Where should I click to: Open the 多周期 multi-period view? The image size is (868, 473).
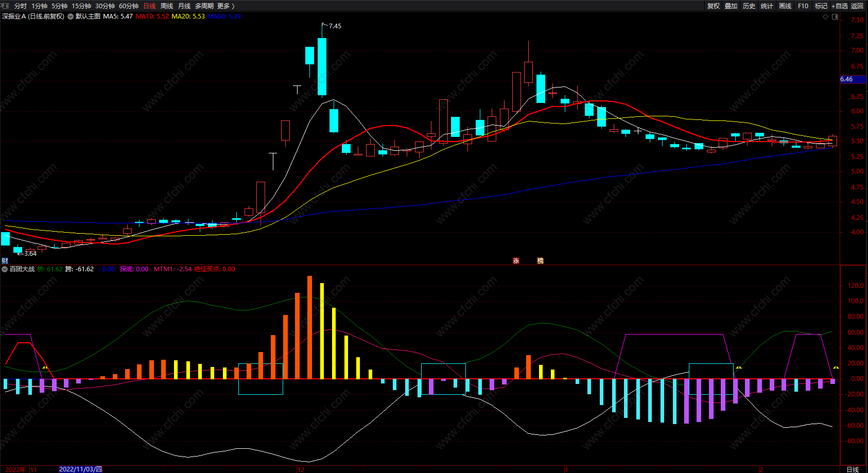204,6
